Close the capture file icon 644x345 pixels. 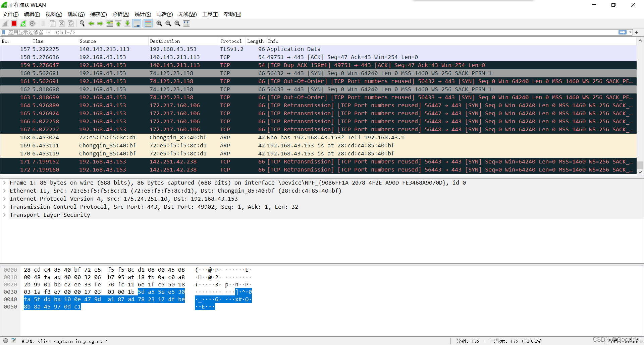pyautogui.click(x=62, y=23)
